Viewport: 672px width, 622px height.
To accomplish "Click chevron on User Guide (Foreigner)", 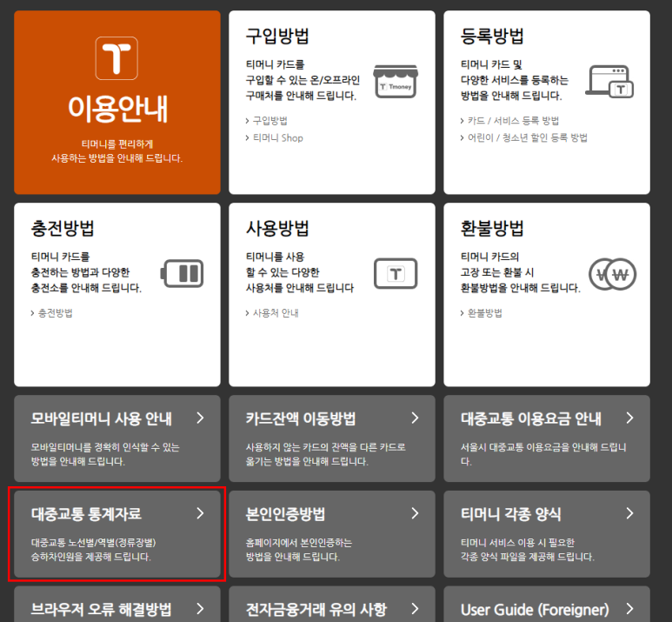I will point(629,609).
